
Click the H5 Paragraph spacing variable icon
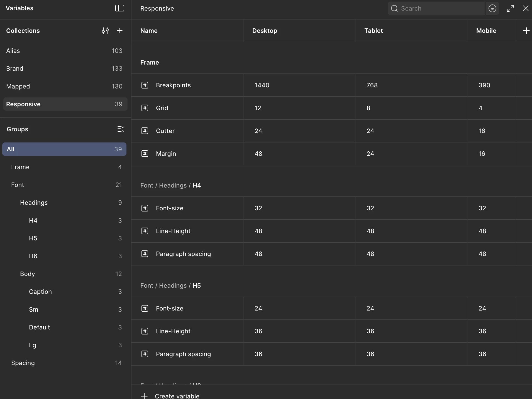[x=145, y=354]
